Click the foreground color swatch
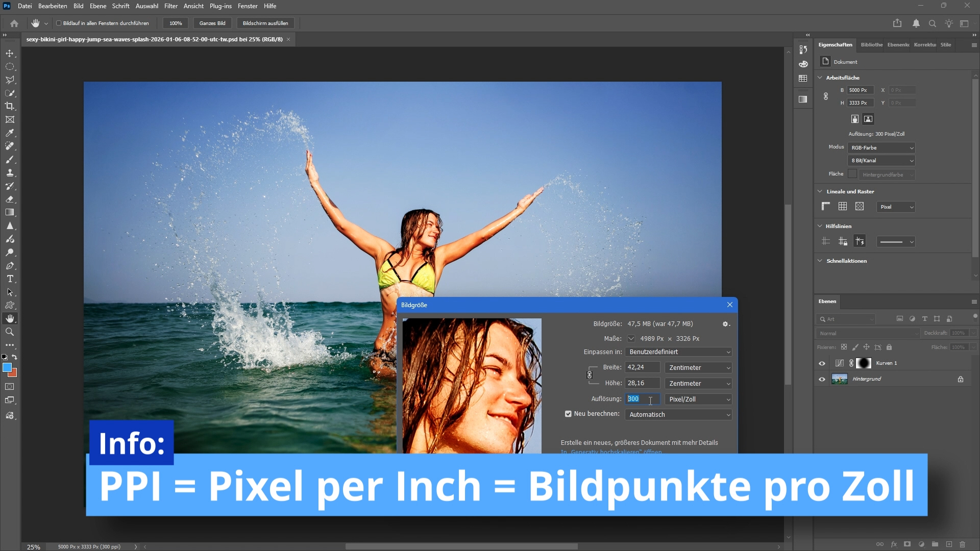 pos(7,367)
